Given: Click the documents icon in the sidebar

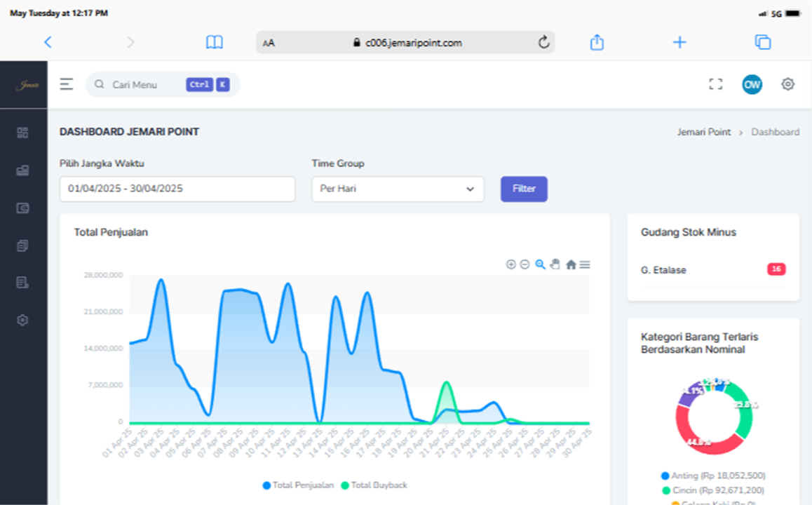Looking at the screenshot, I should 22,245.
